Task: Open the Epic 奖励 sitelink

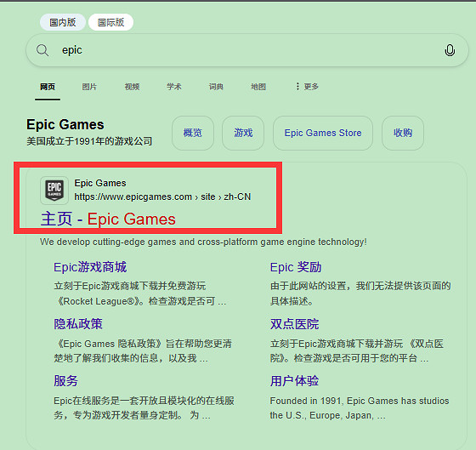Action: [296, 267]
